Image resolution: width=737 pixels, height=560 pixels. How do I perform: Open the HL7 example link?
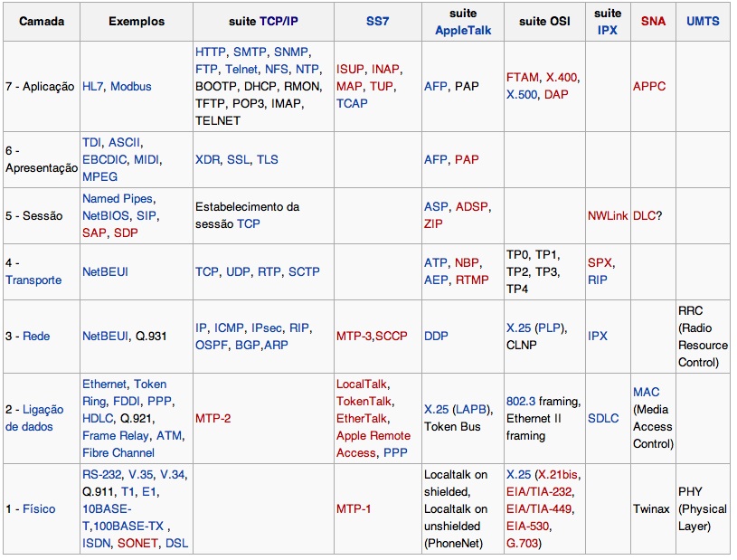pyautogui.click(x=92, y=87)
